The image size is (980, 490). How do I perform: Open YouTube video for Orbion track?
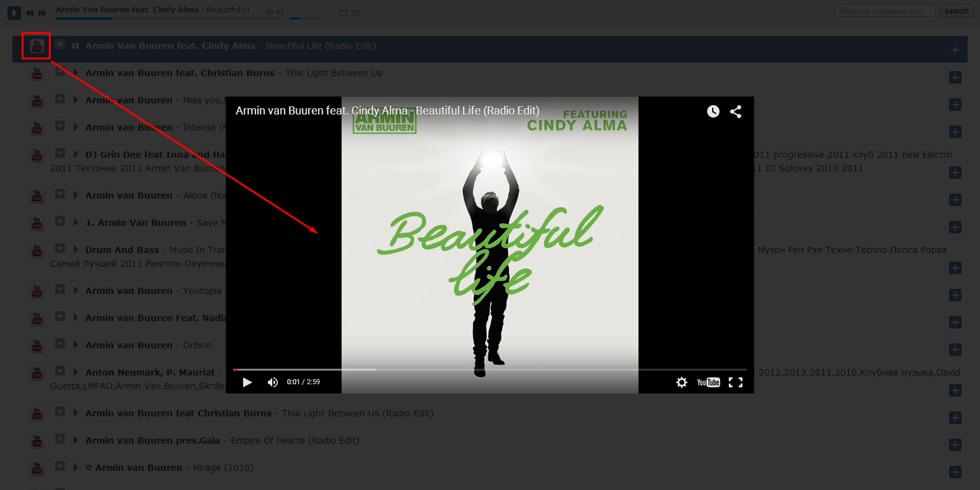point(37,346)
